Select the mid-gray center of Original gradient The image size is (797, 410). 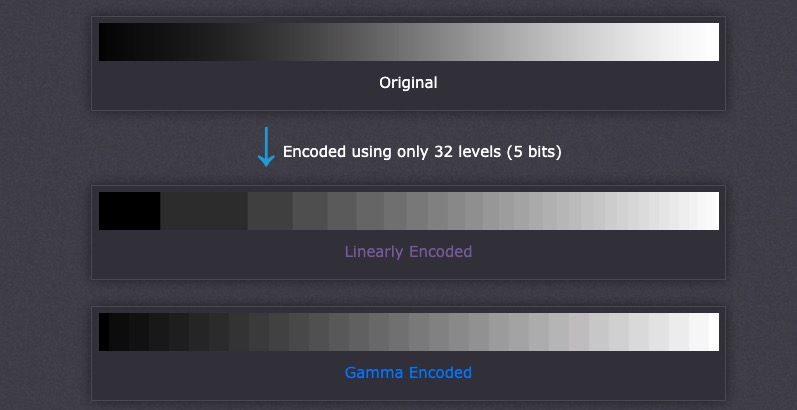(x=409, y=42)
